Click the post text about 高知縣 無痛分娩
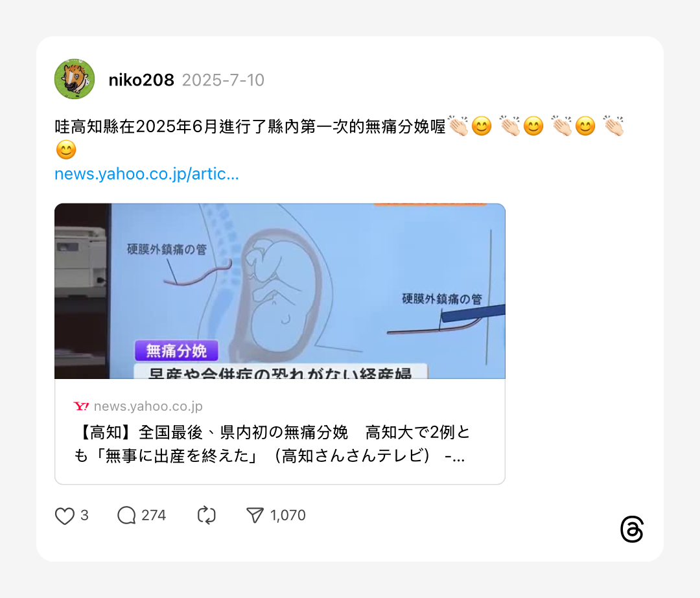700x598 pixels. [339, 138]
